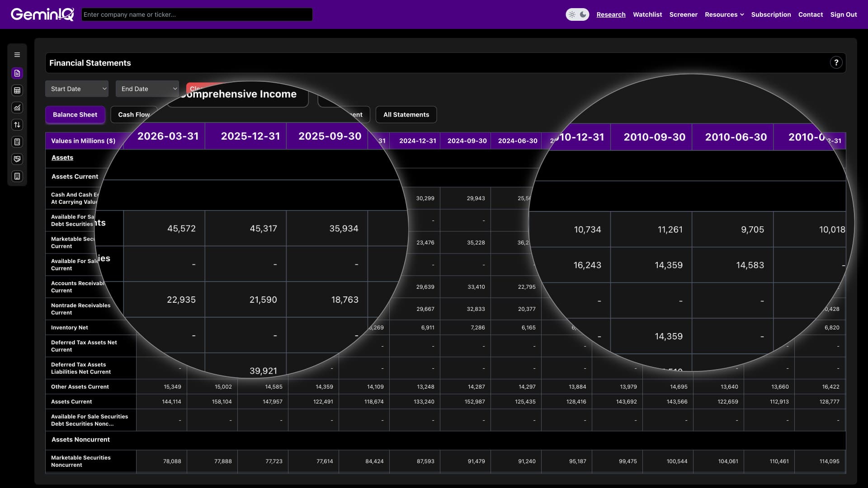Switch to the All Statements tab
This screenshot has width=868, height=488.
point(406,115)
